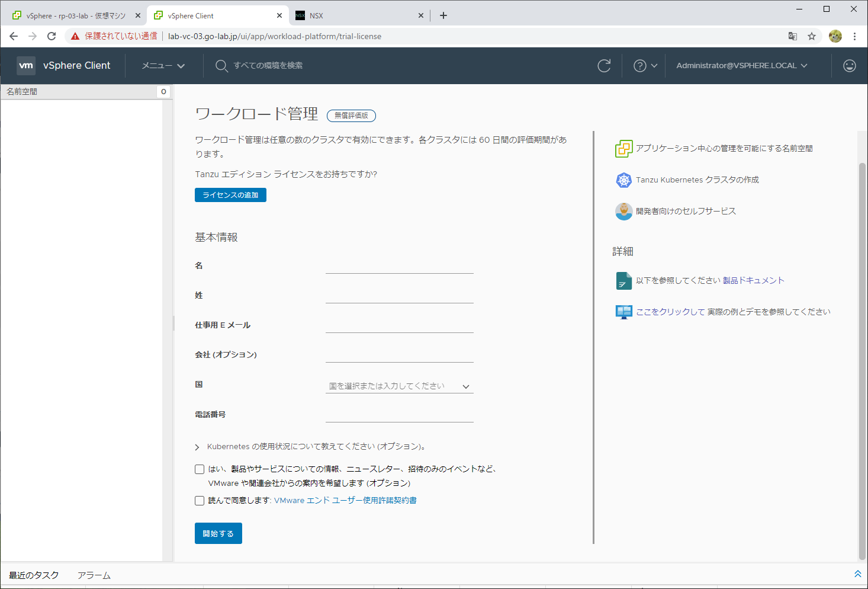Reload the browser page
868x589 pixels.
point(52,36)
